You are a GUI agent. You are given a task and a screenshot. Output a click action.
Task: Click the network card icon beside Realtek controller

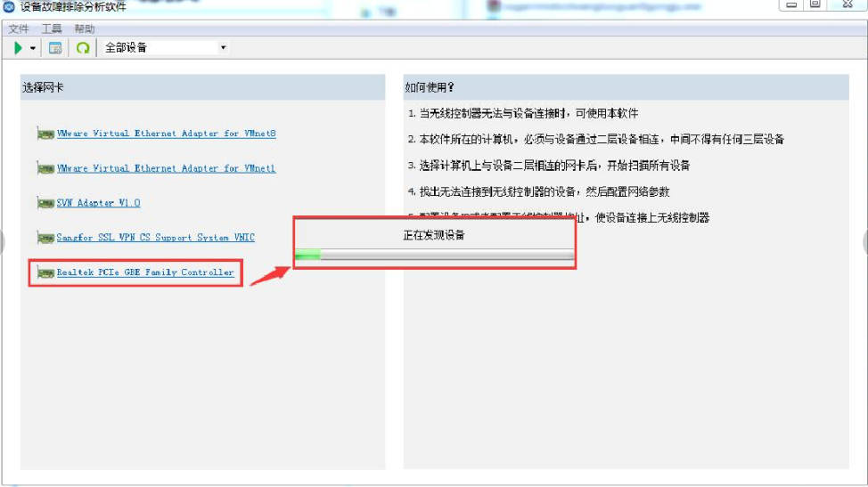click(45, 272)
